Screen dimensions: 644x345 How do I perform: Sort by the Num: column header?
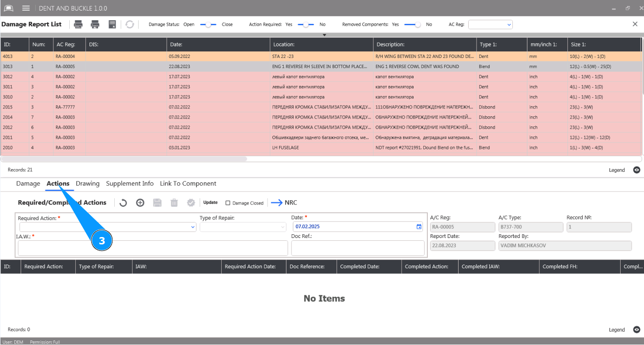(41, 45)
